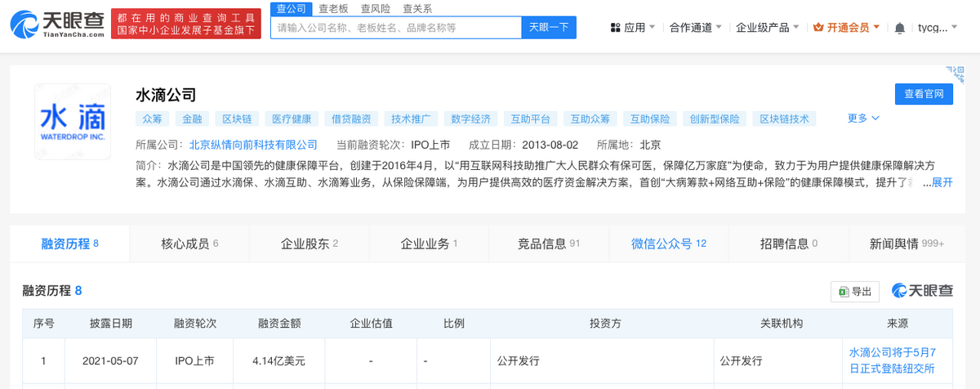This screenshot has width=980, height=389.
Task: Click IPO上市 in the financing table row
Action: (x=195, y=360)
